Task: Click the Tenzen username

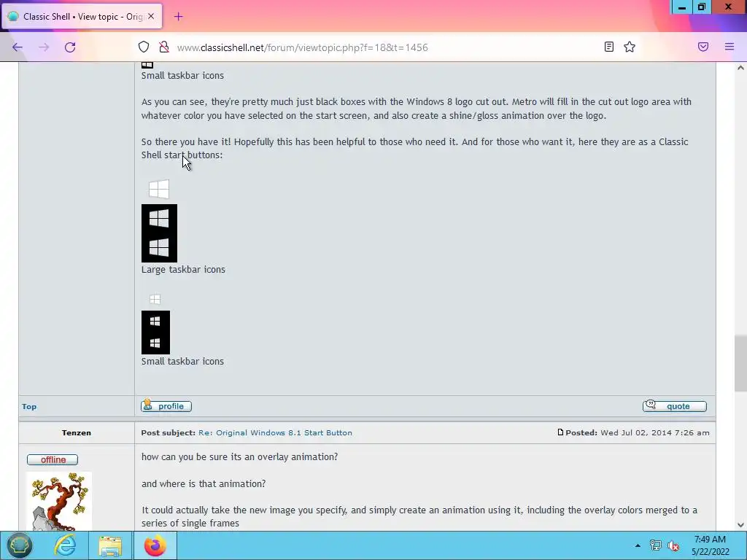Action: 76,433
